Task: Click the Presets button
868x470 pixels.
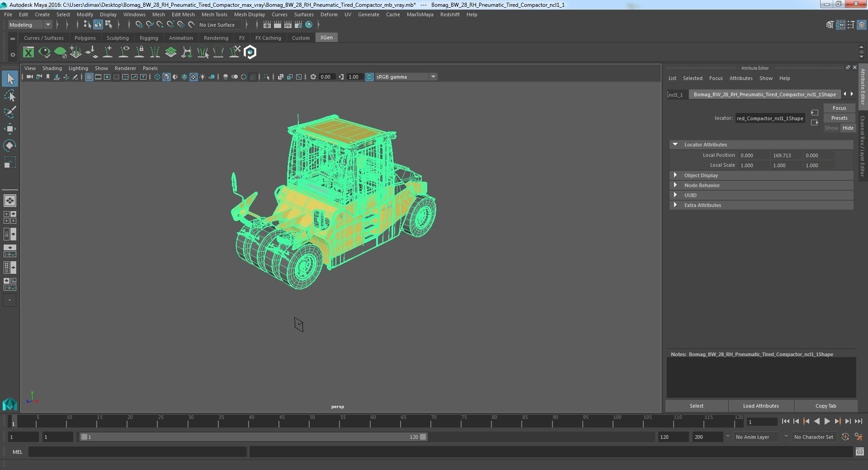Action: tap(839, 118)
